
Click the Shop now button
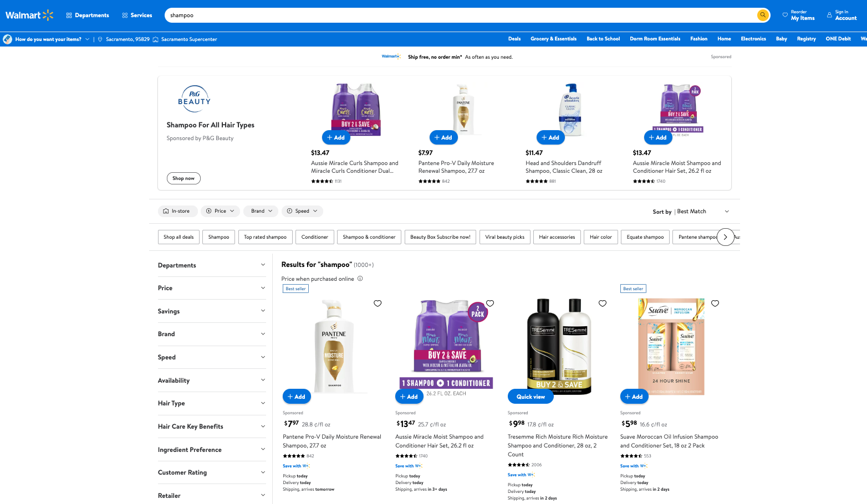[183, 178]
